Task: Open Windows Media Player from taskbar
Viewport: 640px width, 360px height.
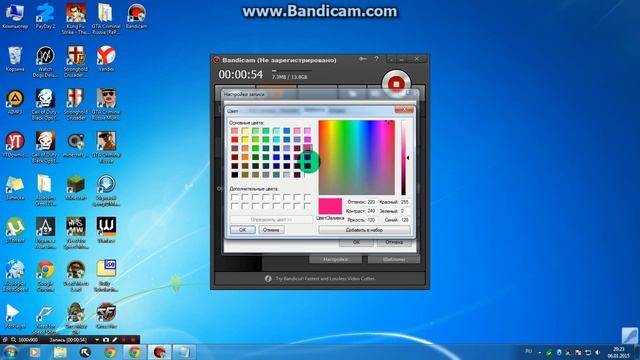Action: click(35, 352)
